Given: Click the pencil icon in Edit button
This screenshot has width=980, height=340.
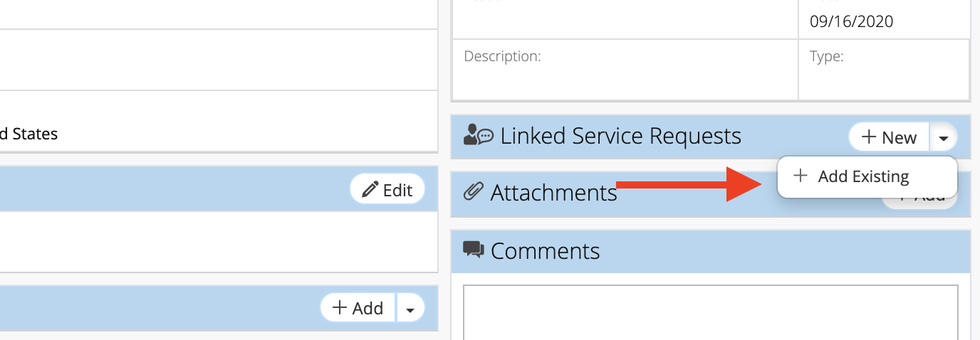Looking at the screenshot, I should click(370, 189).
